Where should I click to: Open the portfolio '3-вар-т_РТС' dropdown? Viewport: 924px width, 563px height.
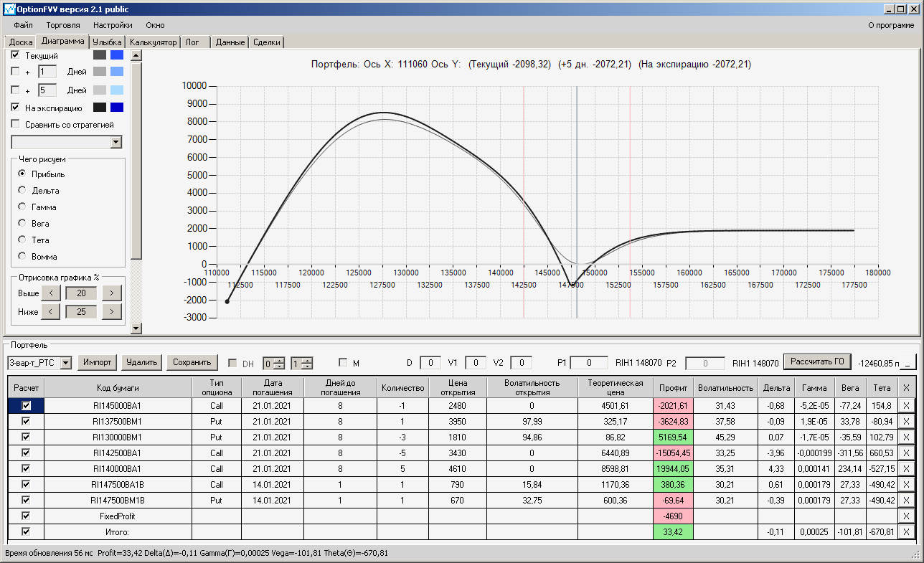click(x=66, y=363)
